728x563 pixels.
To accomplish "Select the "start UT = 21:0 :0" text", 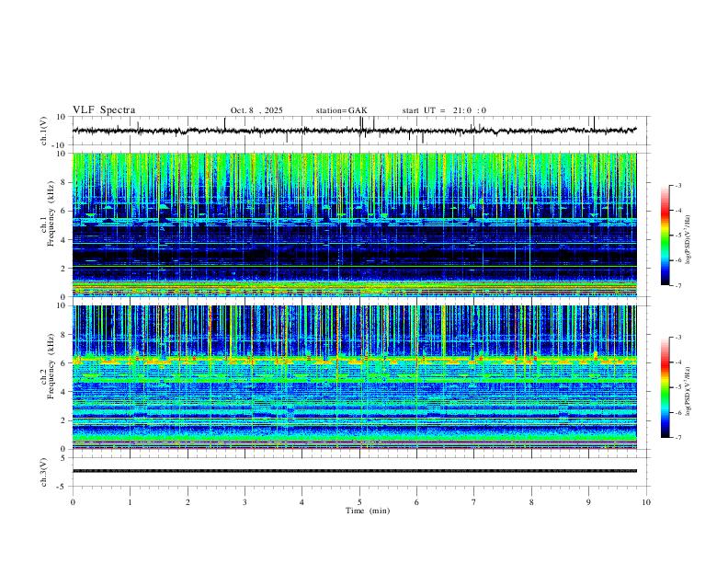I will click(x=444, y=110).
